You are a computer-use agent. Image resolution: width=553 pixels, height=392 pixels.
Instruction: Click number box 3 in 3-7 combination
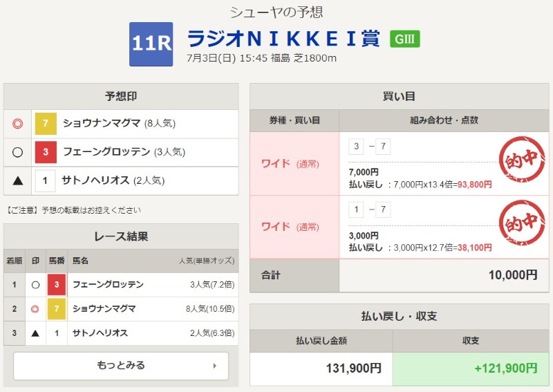point(356,146)
